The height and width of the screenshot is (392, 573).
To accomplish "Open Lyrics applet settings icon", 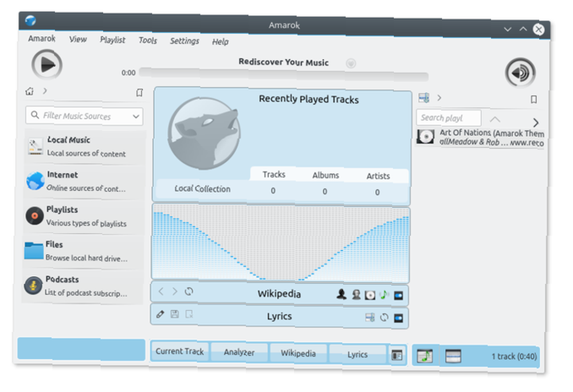I will click(398, 318).
